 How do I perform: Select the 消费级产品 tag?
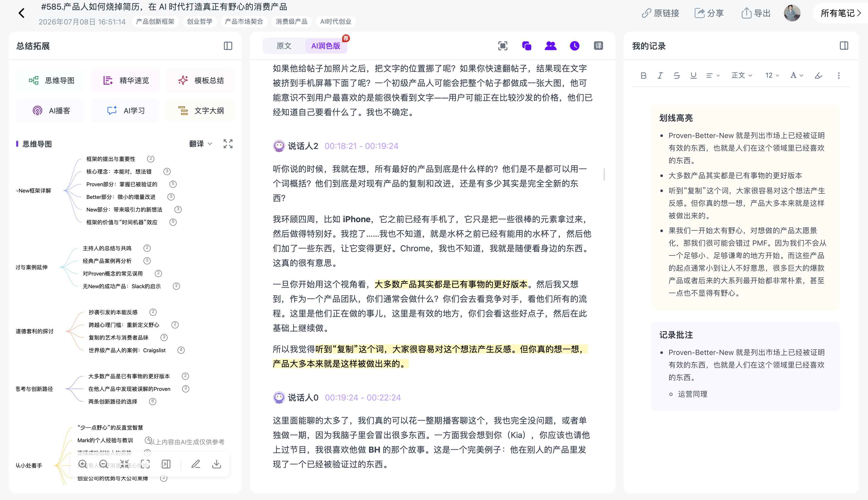pos(291,22)
